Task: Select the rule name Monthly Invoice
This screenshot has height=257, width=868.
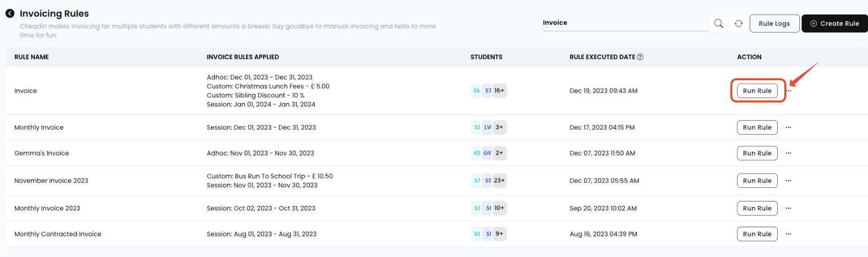Action: [x=39, y=127]
